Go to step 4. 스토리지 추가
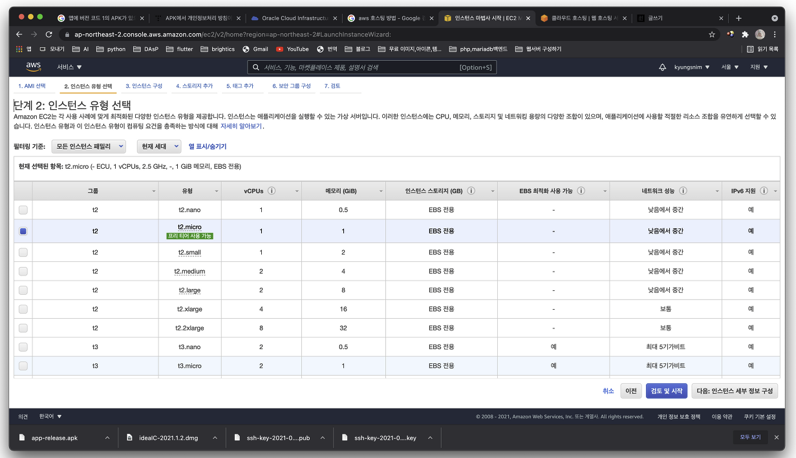Viewport: 796px width, 458px height. (x=194, y=86)
